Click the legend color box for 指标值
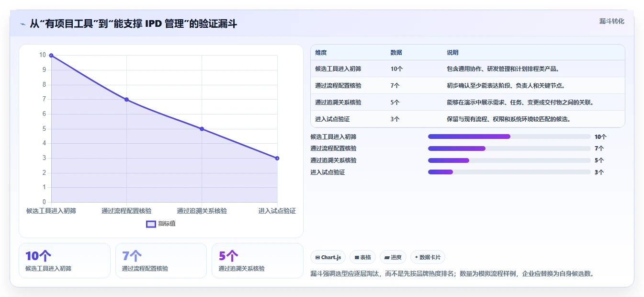The width and height of the screenshot is (644, 297). pos(151,224)
